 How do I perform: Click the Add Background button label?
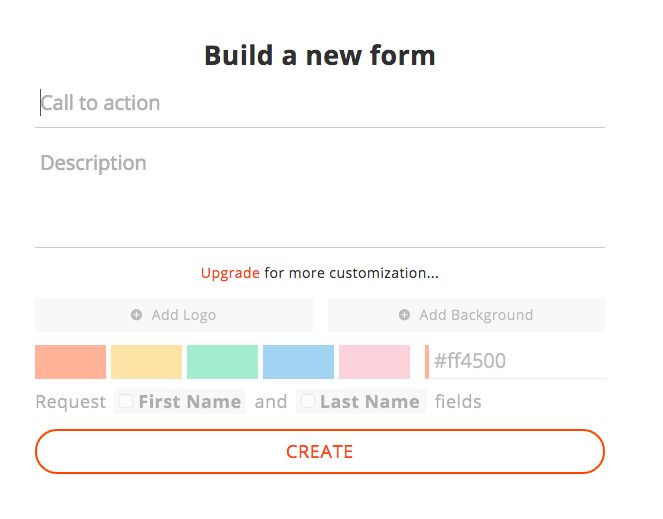point(476,315)
